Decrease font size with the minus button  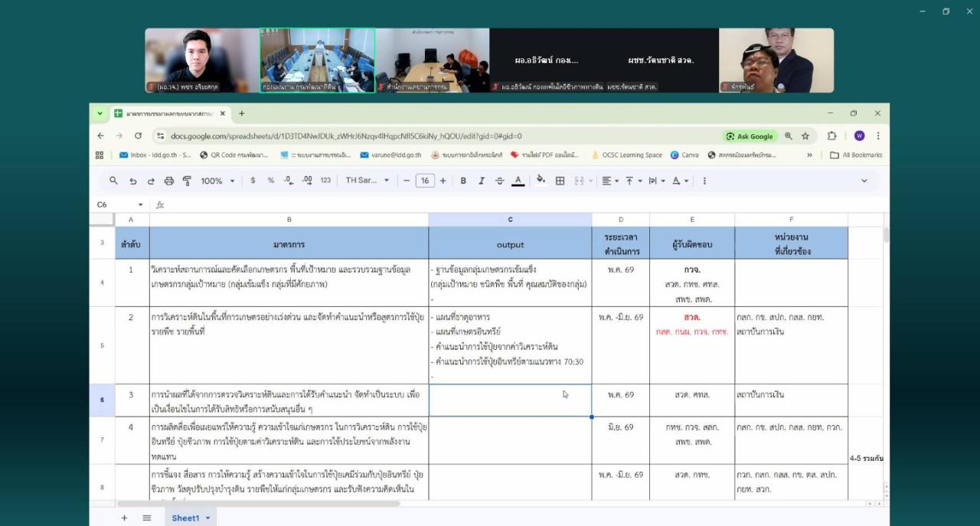pos(407,181)
